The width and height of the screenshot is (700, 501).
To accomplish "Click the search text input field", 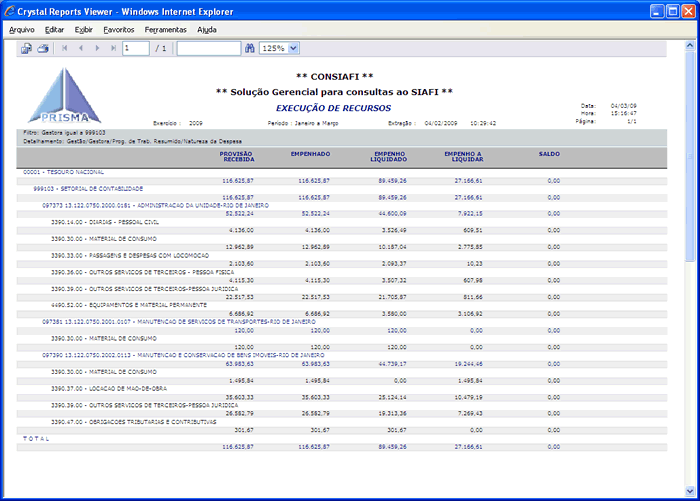I will click(208, 48).
